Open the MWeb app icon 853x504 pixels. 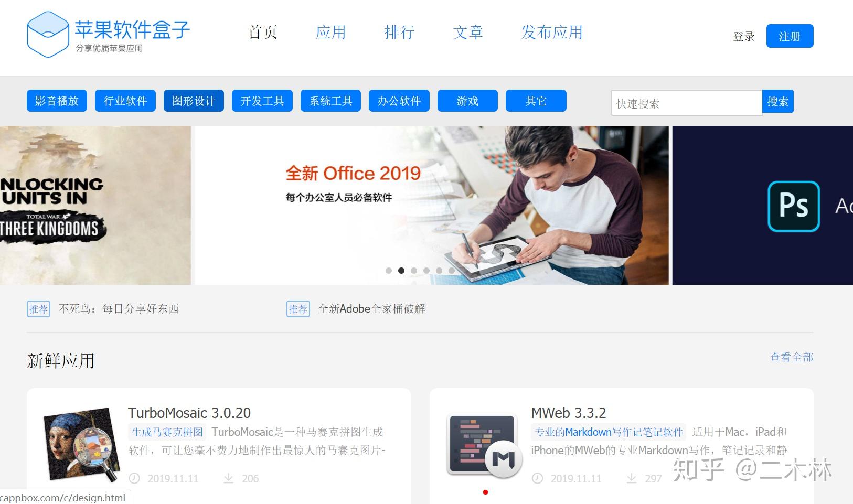[x=484, y=446]
